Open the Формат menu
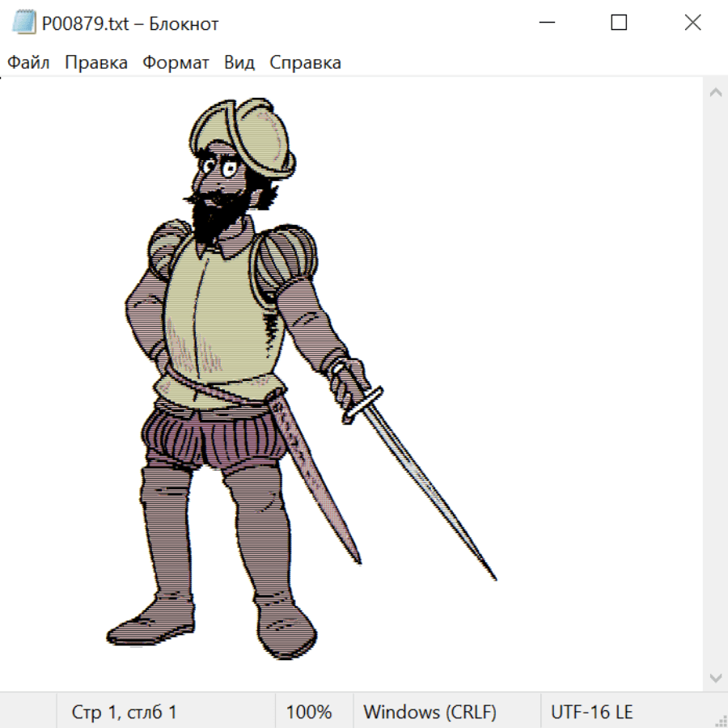Image resolution: width=728 pixels, height=728 pixels. 176,63
